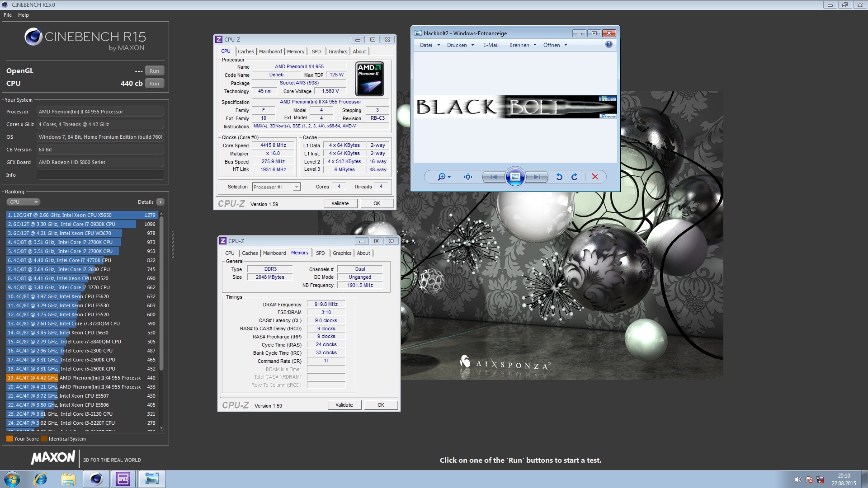Open the CPU ranking dropdown in Cinebench
Screen dimensions: 868x488
pos(24,202)
